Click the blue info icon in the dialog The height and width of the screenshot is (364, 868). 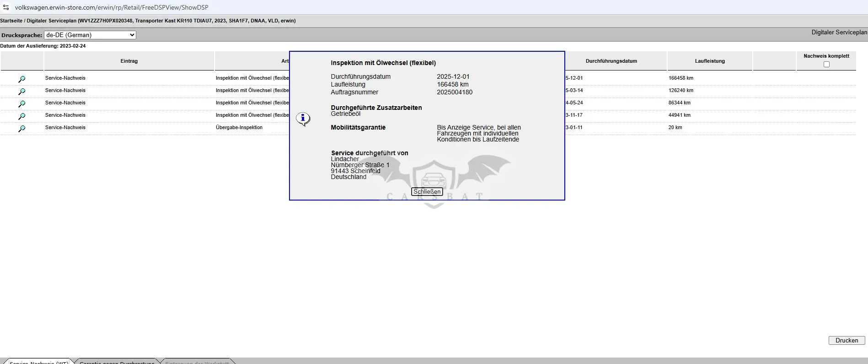(x=303, y=119)
